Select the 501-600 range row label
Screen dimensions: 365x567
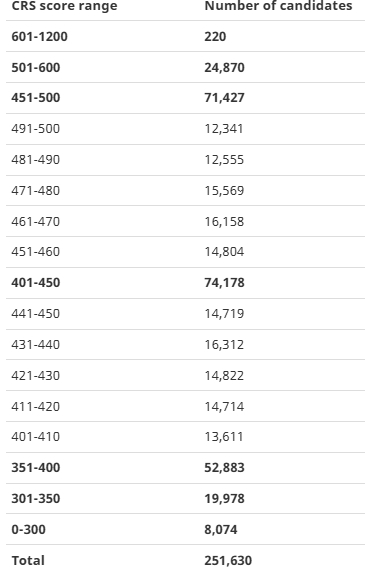tap(36, 68)
